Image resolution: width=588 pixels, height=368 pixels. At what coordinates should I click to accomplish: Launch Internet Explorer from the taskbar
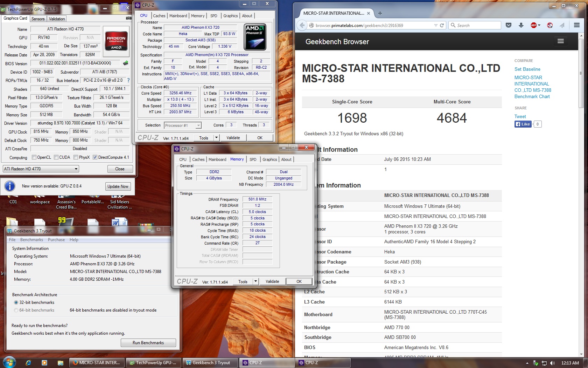coord(28,363)
